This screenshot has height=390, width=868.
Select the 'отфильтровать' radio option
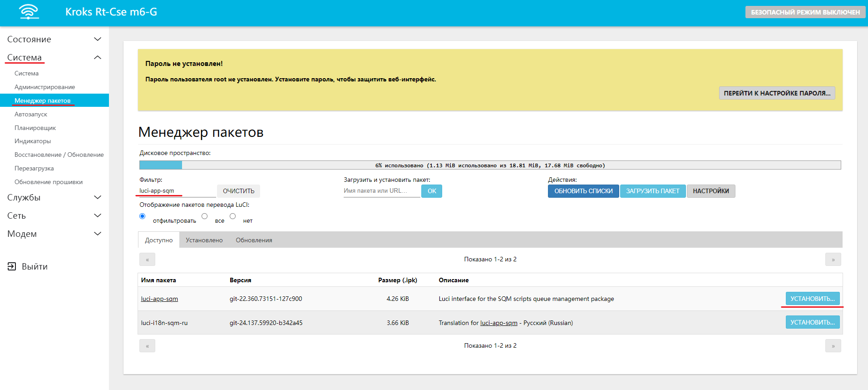point(143,216)
